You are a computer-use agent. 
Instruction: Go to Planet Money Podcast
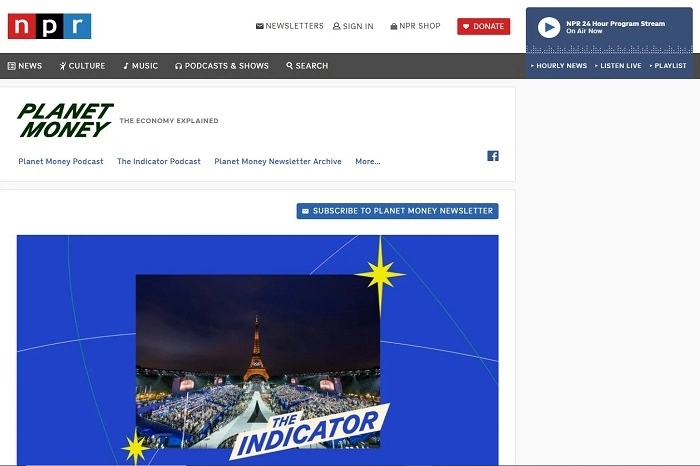61,161
